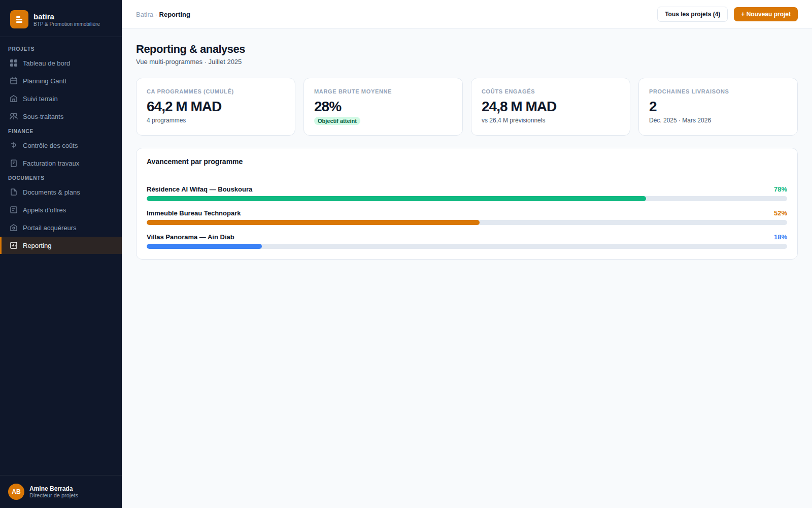Click the Contrôle des coûts icon

14,145
